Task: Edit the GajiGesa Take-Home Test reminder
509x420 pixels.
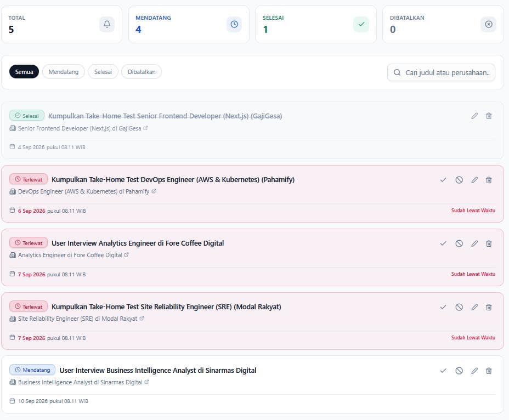Action: click(474, 116)
